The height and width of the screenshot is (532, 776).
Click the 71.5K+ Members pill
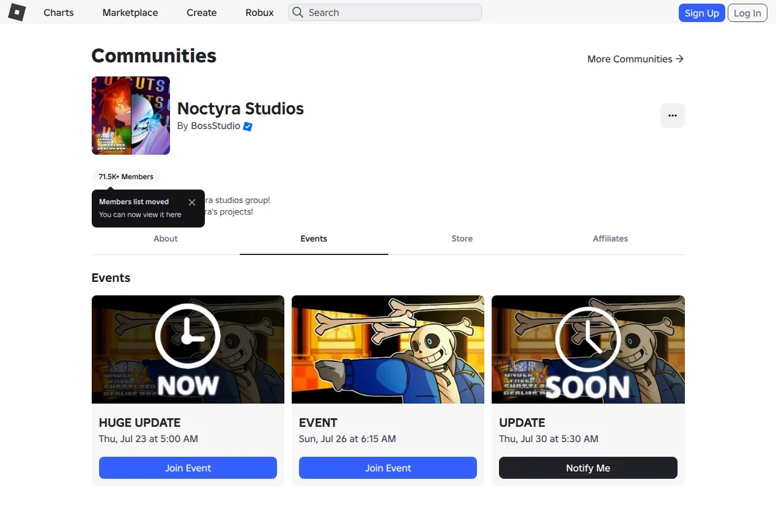point(126,177)
